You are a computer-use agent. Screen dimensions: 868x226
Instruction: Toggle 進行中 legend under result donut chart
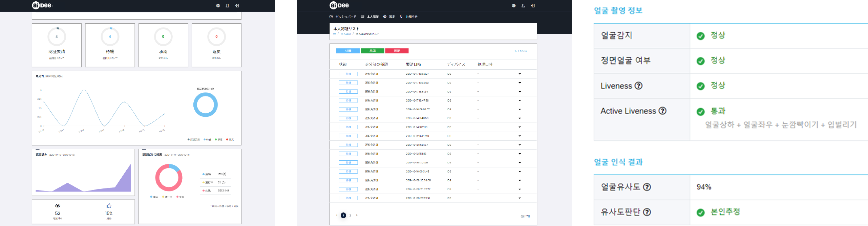pos(167,197)
